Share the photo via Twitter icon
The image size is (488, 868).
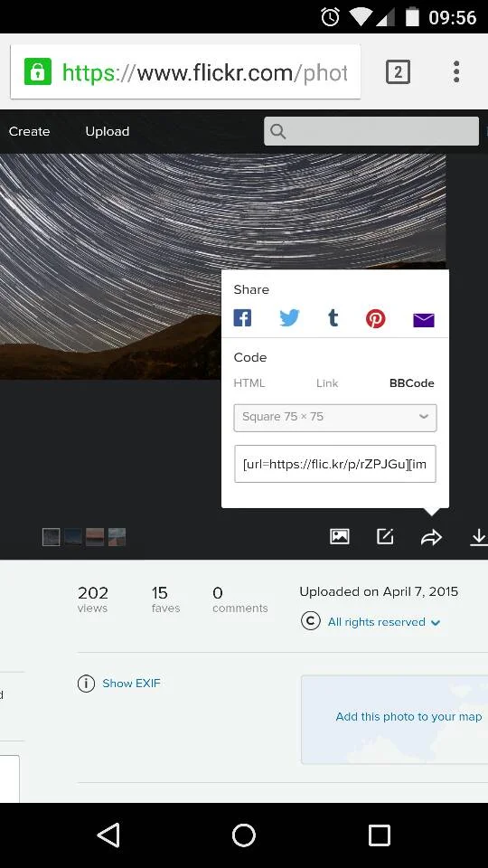(x=289, y=318)
